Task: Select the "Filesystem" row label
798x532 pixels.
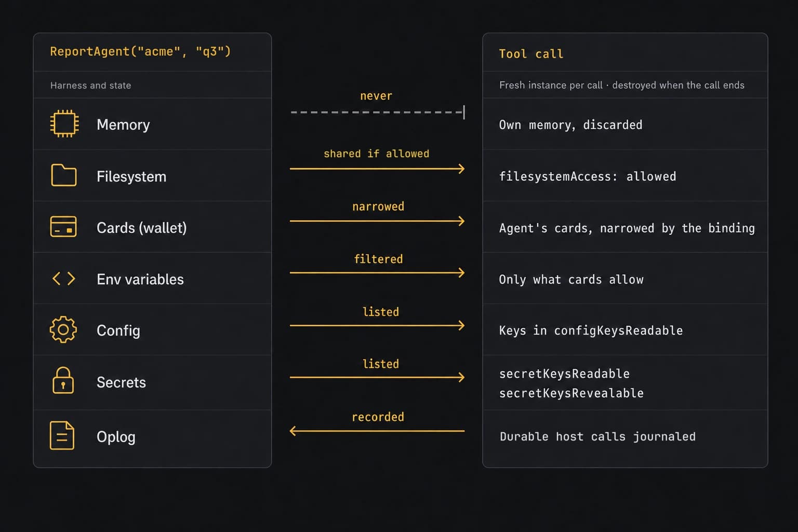Action: pyautogui.click(x=131, y=177)
